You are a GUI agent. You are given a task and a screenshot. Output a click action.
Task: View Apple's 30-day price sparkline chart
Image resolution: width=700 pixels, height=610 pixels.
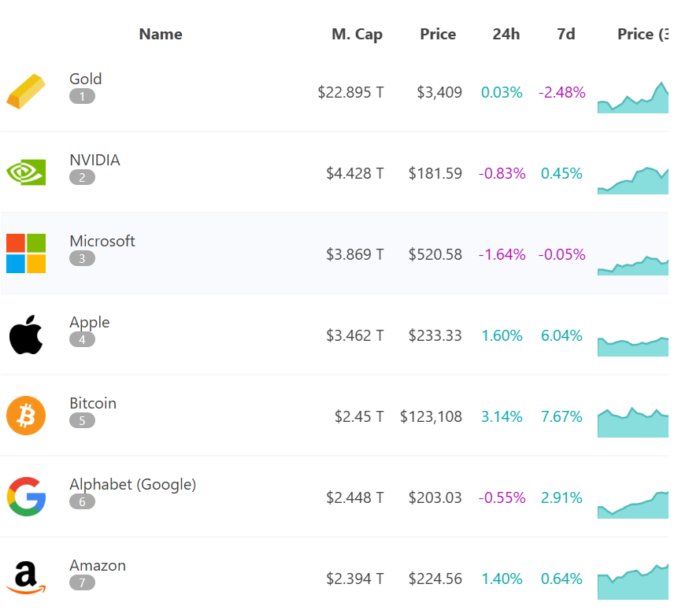(x=633, y=347)
